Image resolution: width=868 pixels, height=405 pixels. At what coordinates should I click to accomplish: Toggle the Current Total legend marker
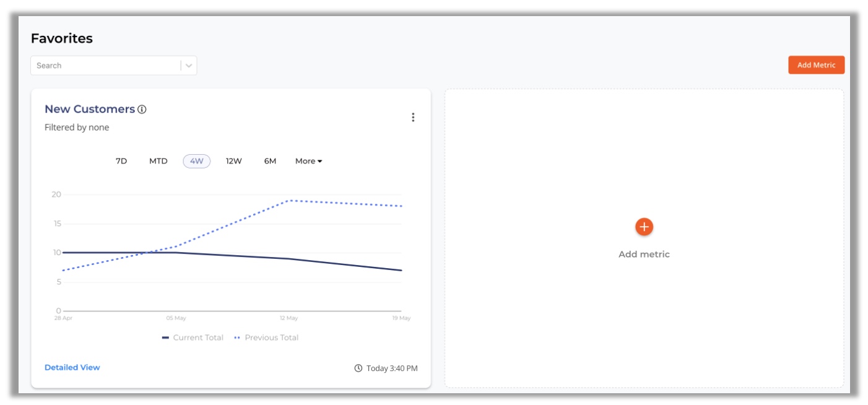point(165,337)
